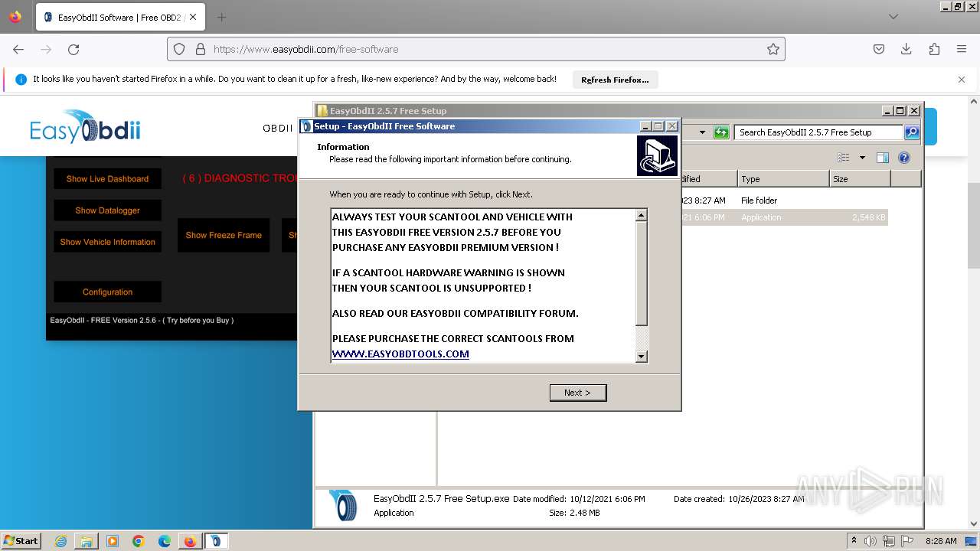
Task: Sort Explorer files by Type column
Action: (x=783, y=178)
